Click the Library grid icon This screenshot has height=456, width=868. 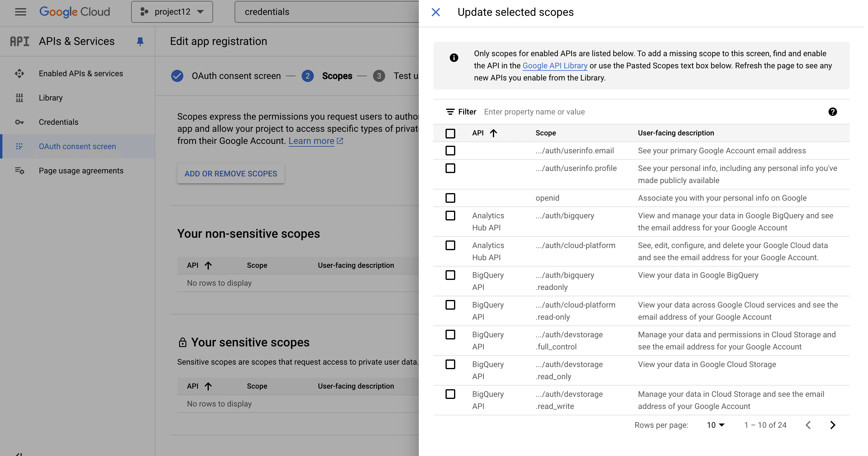tap(19, 98)
